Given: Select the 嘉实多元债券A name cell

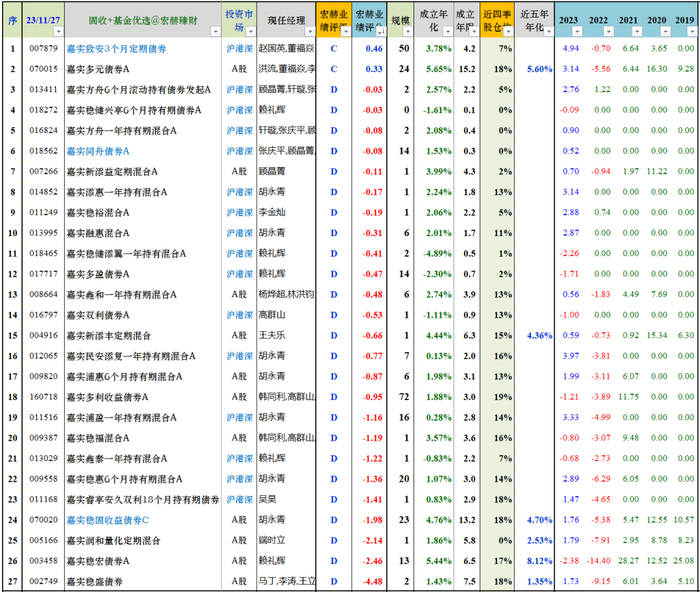Looking at the screenshot, I should point(143,69).
